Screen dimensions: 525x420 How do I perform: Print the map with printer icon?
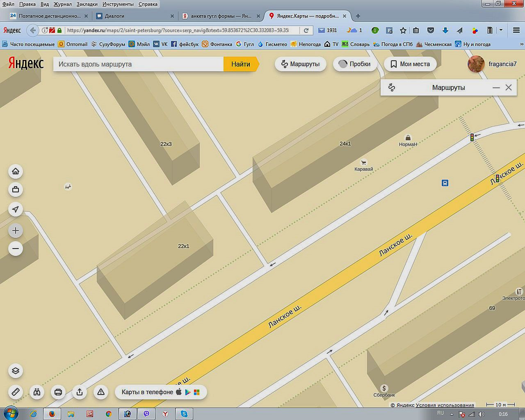pos(58,392)
